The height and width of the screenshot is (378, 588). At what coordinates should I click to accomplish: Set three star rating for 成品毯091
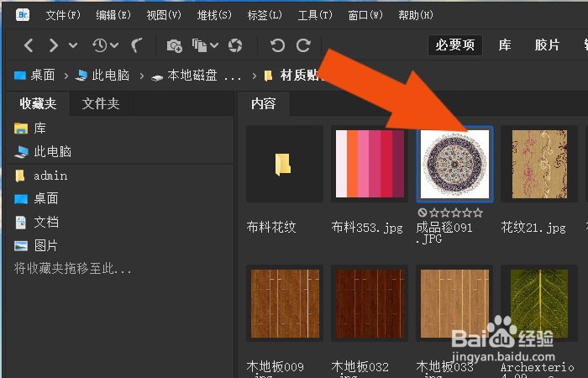point(456,213)
